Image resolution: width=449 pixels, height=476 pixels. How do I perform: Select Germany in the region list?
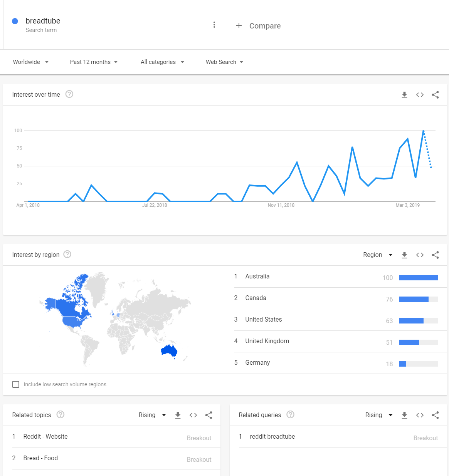[257, 363]
